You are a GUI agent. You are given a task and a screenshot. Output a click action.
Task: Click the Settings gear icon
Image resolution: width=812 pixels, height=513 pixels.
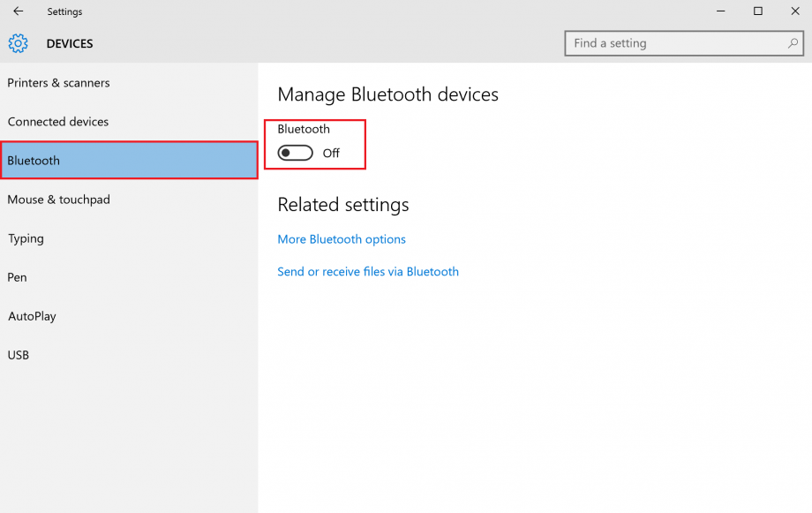tap(18, 43)
